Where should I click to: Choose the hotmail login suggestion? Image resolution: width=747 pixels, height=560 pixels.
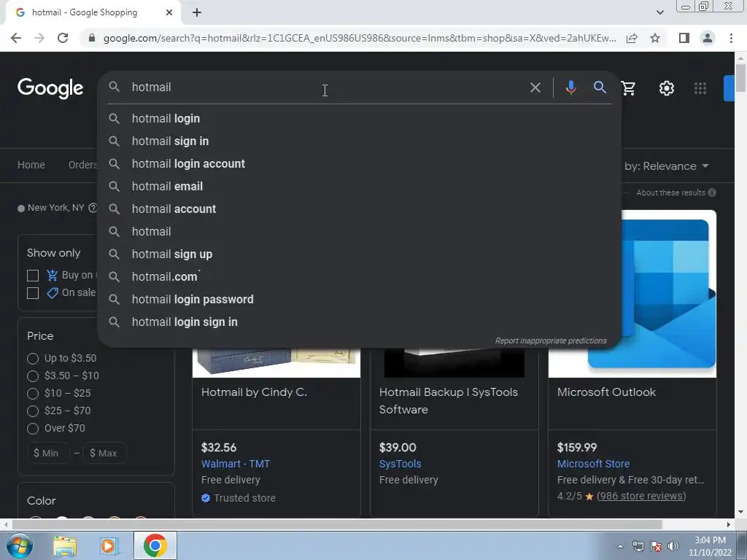[359, 119]
